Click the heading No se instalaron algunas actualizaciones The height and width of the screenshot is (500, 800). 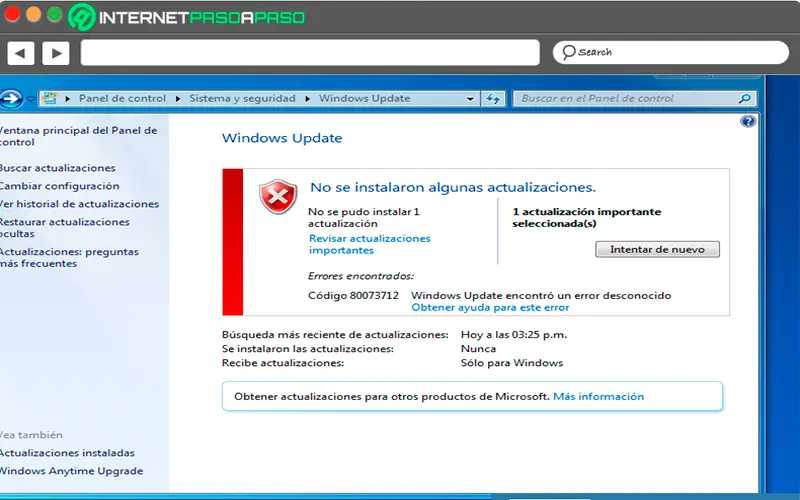tap(453, 187)
